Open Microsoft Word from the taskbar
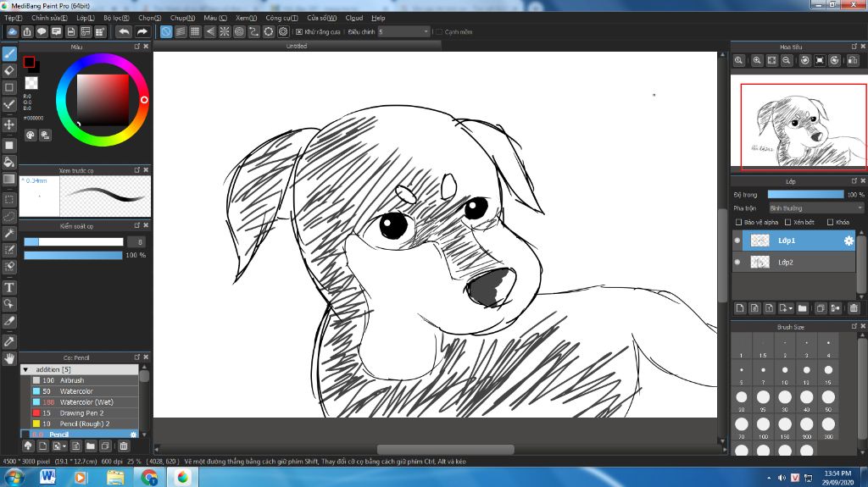The height and width of the screenshot is (487, 868). 47,477
